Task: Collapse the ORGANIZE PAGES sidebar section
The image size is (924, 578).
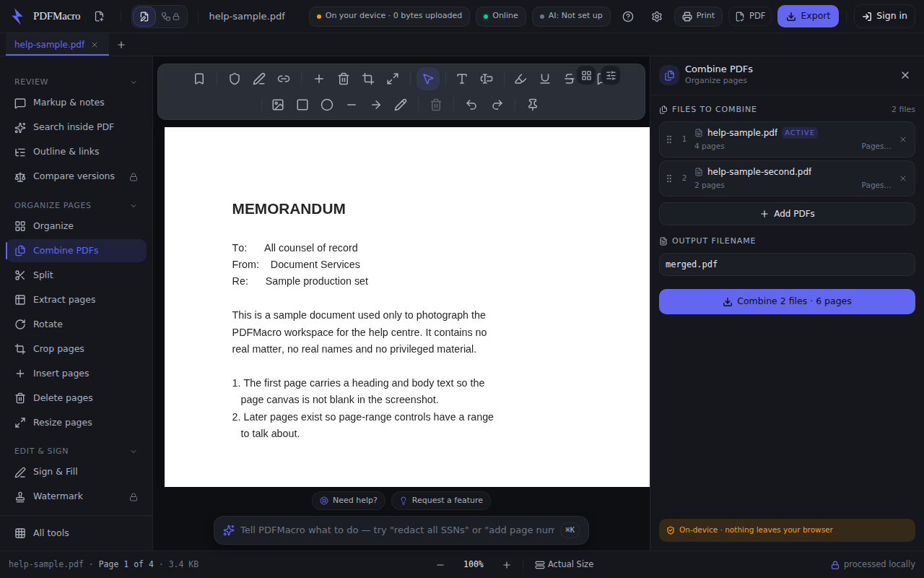Action: 134,205
